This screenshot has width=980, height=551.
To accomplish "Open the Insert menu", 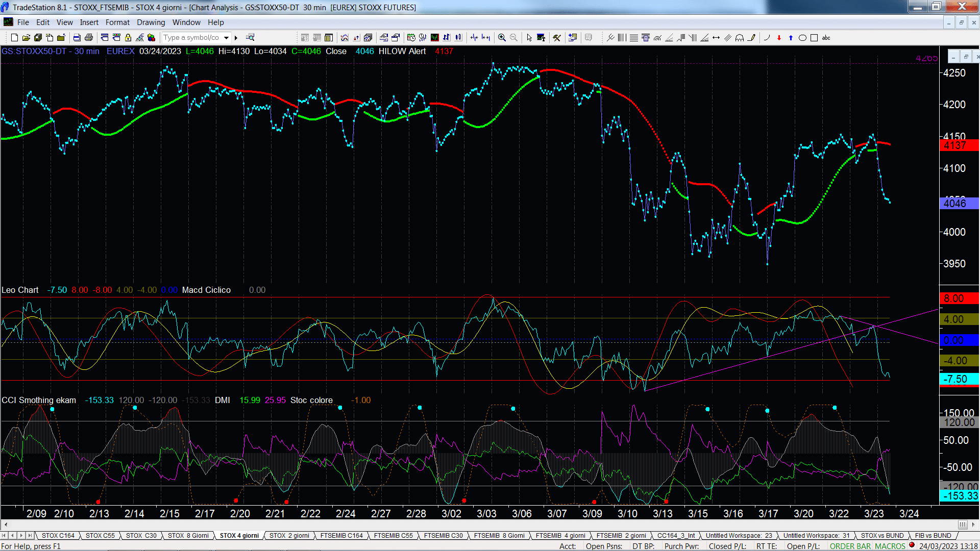I will click(89, 22).
